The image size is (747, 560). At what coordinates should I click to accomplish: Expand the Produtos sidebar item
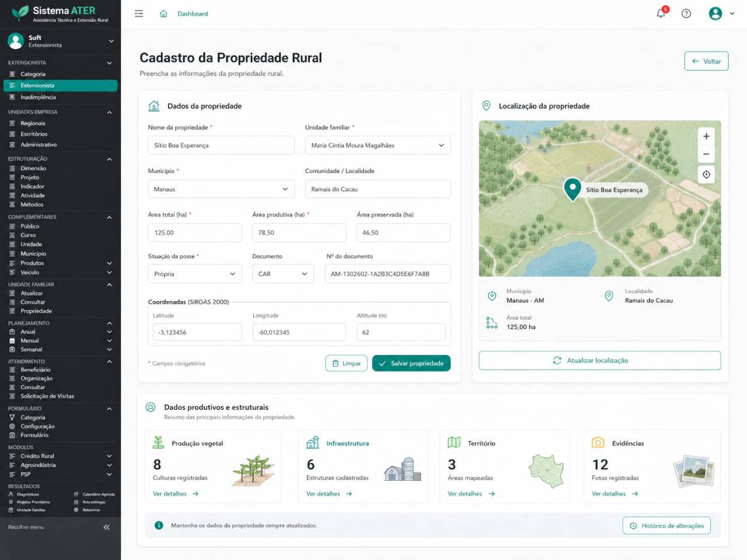pyautogui.click(x=109, y=263)
